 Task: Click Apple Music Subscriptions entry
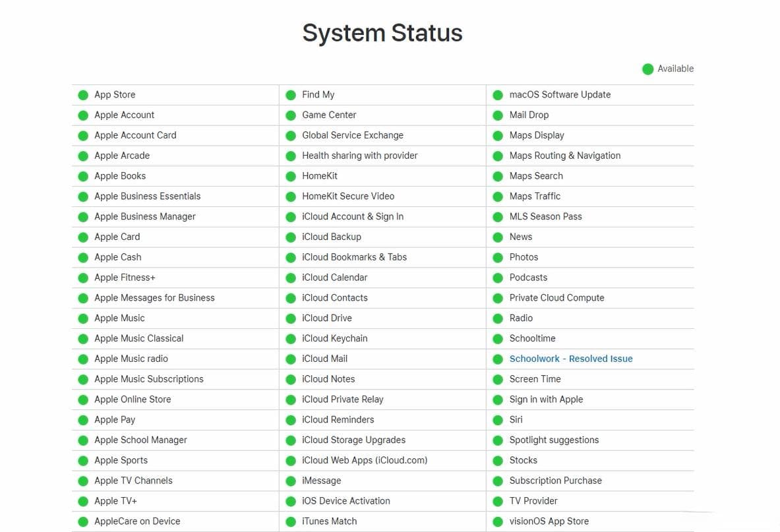pos(149,379)
